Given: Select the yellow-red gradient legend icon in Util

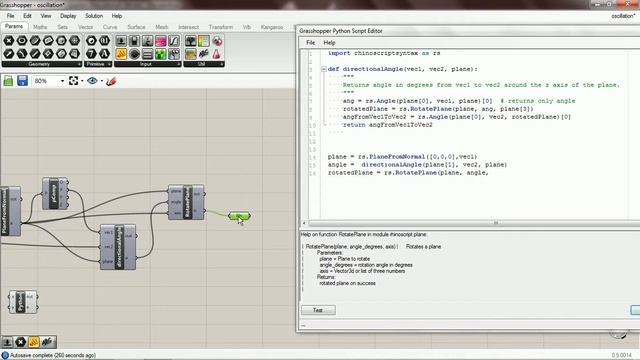Looking at the screenshot, I should tap(203, 41).
